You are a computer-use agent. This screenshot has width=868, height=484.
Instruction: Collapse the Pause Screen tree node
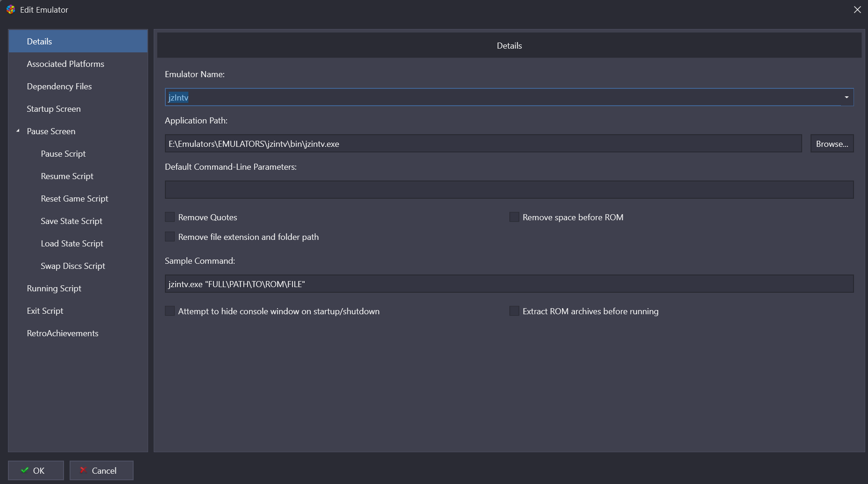click(x=18, y=131)
